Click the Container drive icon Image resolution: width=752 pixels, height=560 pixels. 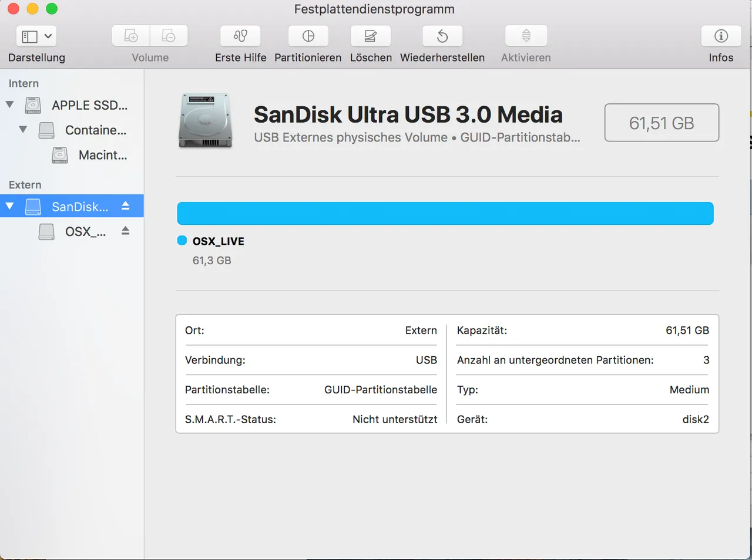click(x=46, y=130)
